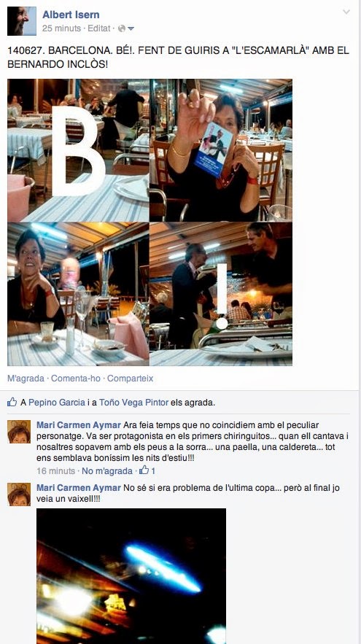Click the thumbs-up icon beside Pepino Garcia
The width and height of the screenshot is (361, 644).
pyautogui.click(x=12, y=402)
